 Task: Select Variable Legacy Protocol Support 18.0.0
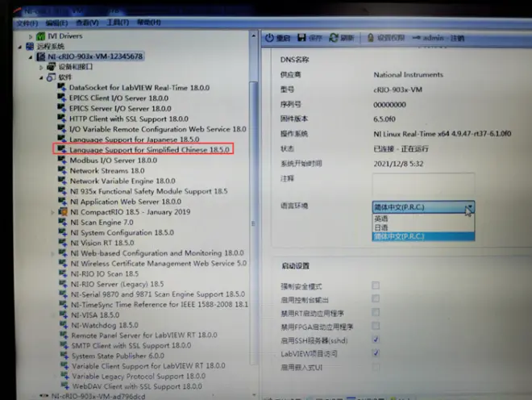[139, 376]
